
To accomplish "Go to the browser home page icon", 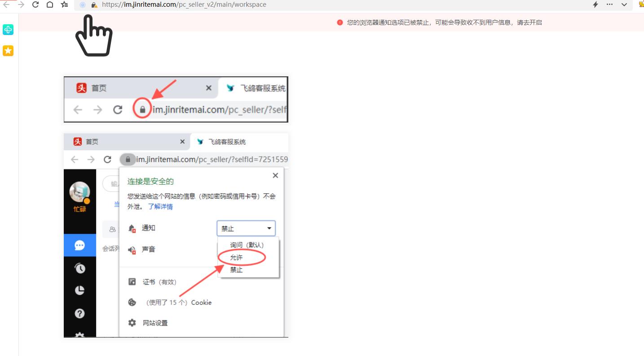I will (x=50, y=4).
